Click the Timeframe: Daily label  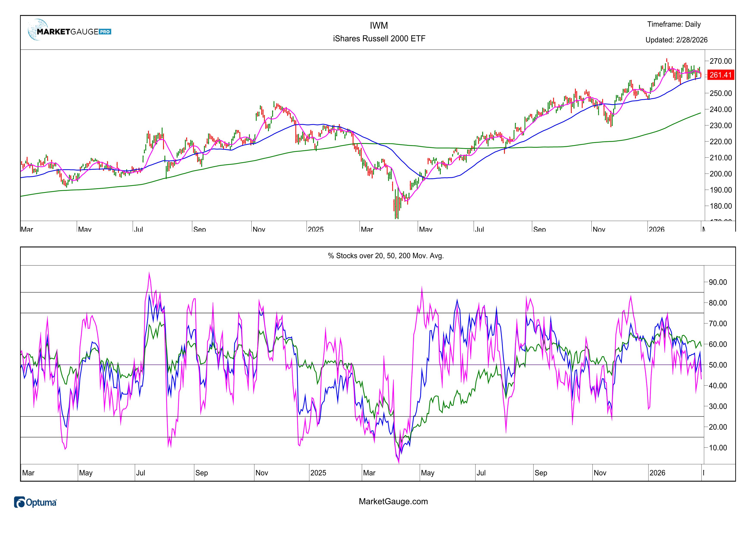click(x=674, y=24)
